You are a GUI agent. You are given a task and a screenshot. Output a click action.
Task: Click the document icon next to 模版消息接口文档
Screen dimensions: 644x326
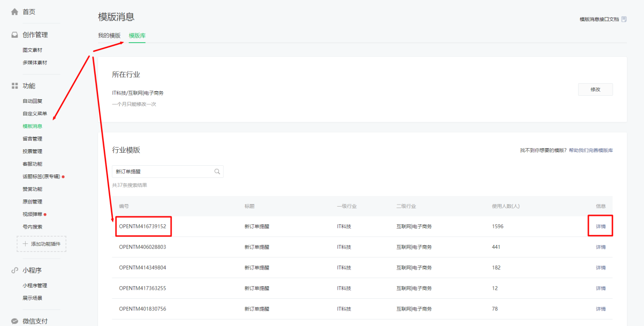click(x=624, y=19)
